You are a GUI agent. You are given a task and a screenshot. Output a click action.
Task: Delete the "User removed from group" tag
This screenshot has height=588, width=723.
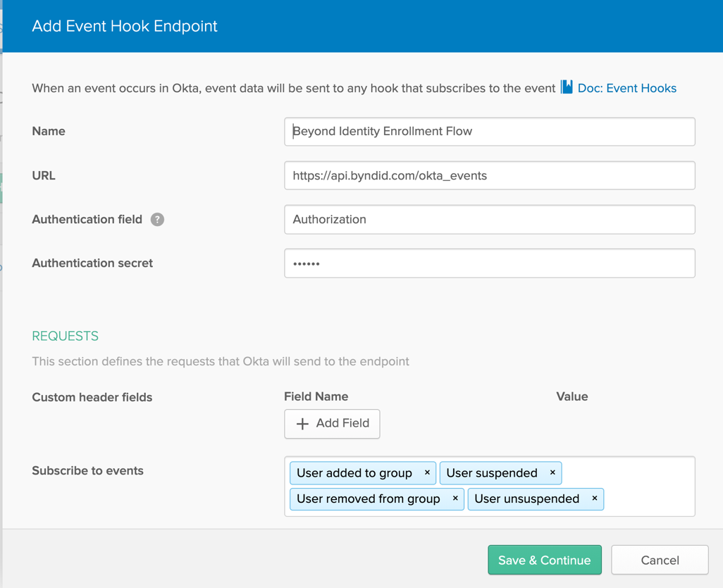point(455,499)
